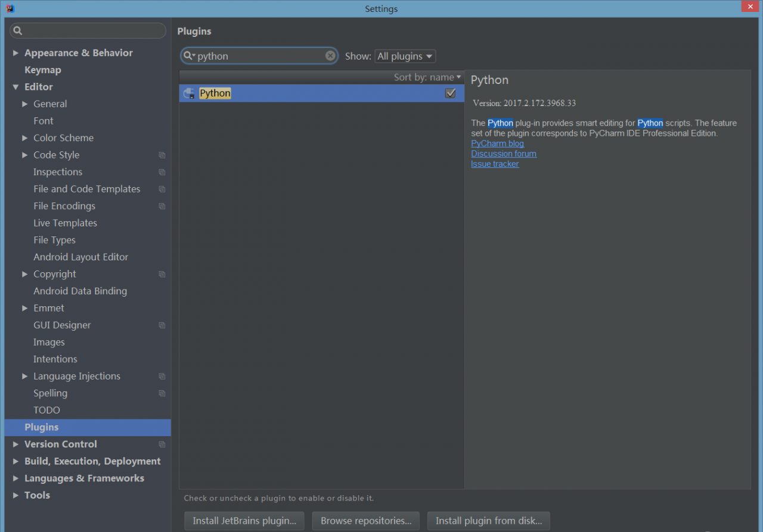
Task: Expand the Color Scheme node arrow
Action: click(25, 138)
